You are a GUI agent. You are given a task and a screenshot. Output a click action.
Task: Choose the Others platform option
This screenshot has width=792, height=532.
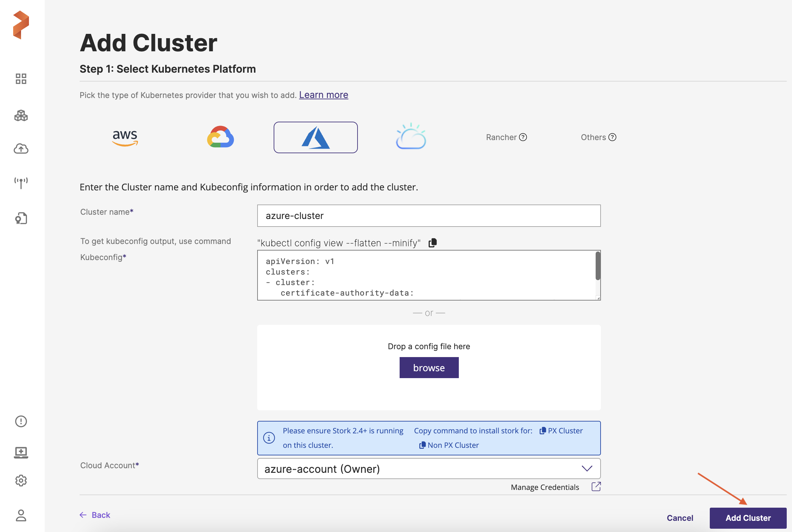click(x=598, y=137)
